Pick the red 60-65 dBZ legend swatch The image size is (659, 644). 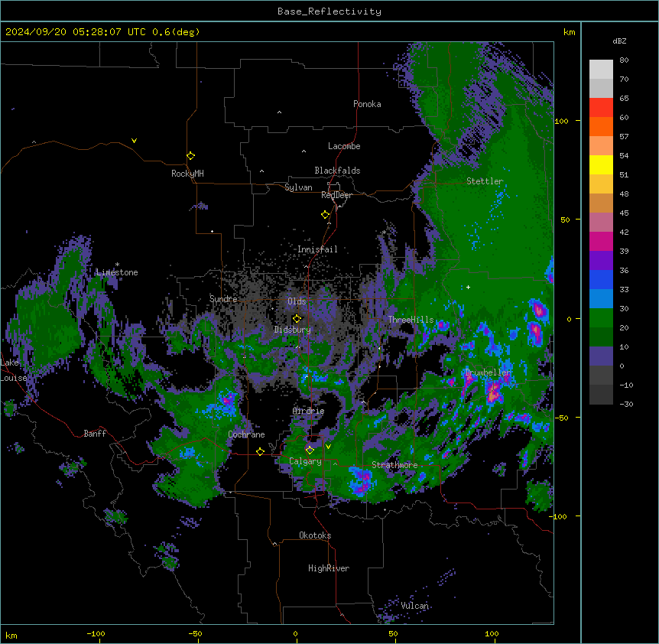coord(601,108)
